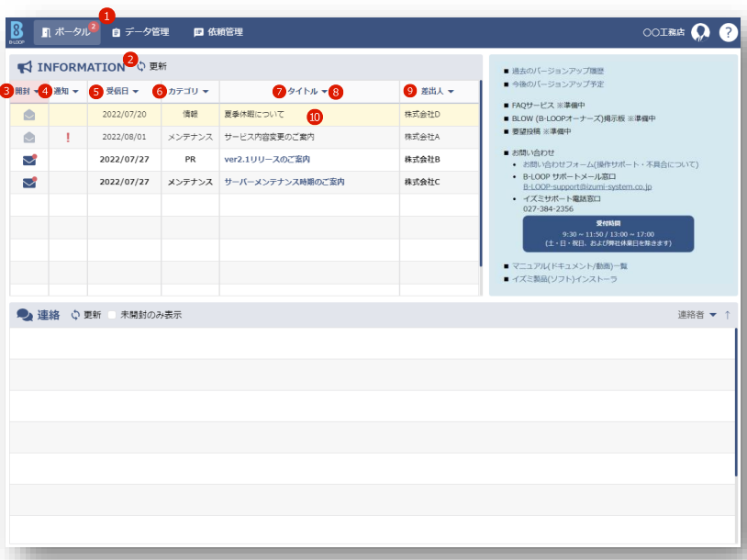747x560 pixels.
Task: Click the B-LOOP support email address link
Action: (586, 186)
